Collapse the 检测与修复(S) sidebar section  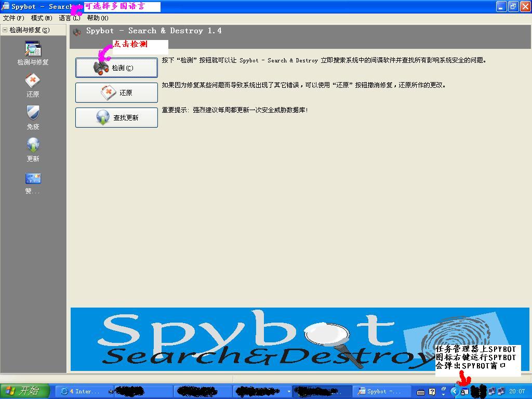pos(5,30)
